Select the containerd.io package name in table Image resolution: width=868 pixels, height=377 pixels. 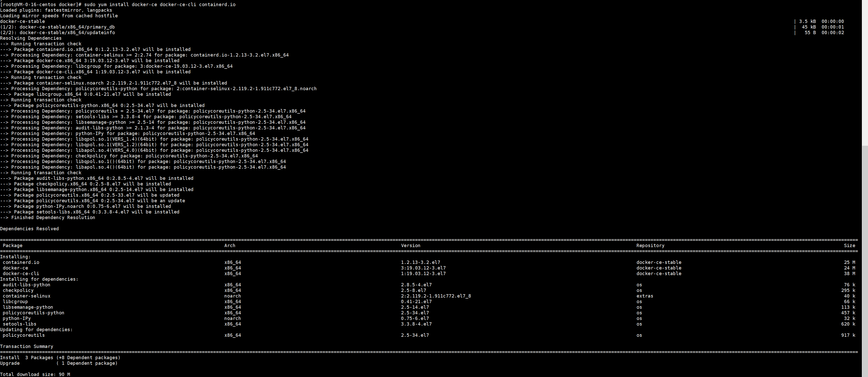coord(21,263)
